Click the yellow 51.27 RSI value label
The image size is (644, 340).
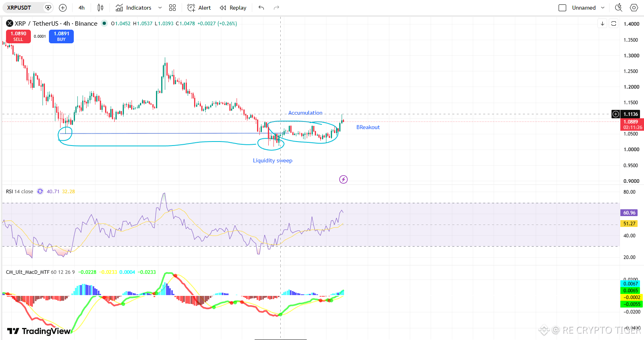coord(629,223)
